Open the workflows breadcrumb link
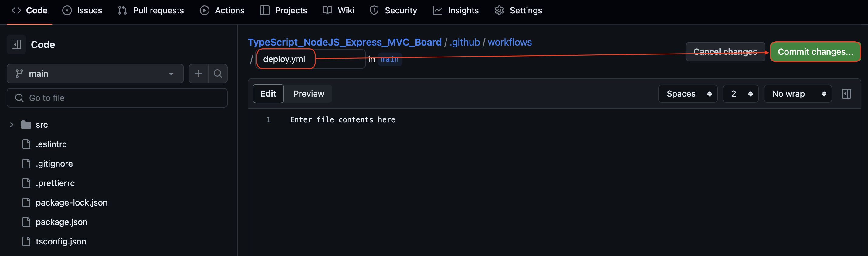Viewport: 868px width, 256px height. point(510,42)
